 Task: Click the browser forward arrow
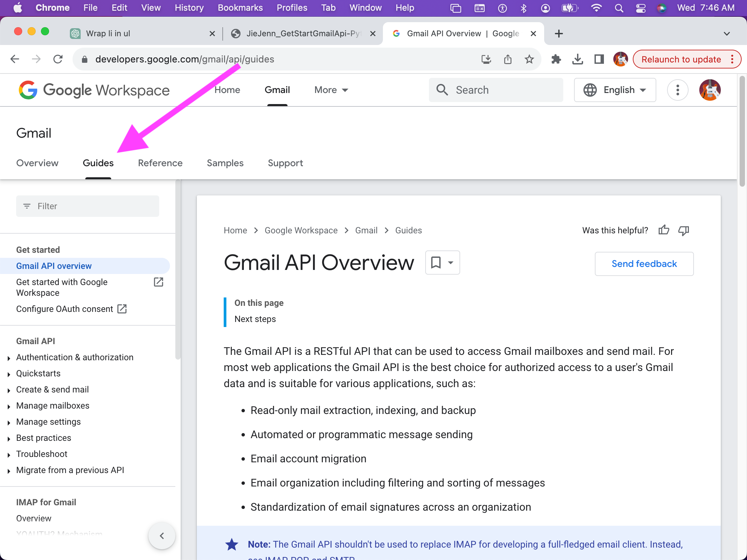36,59
